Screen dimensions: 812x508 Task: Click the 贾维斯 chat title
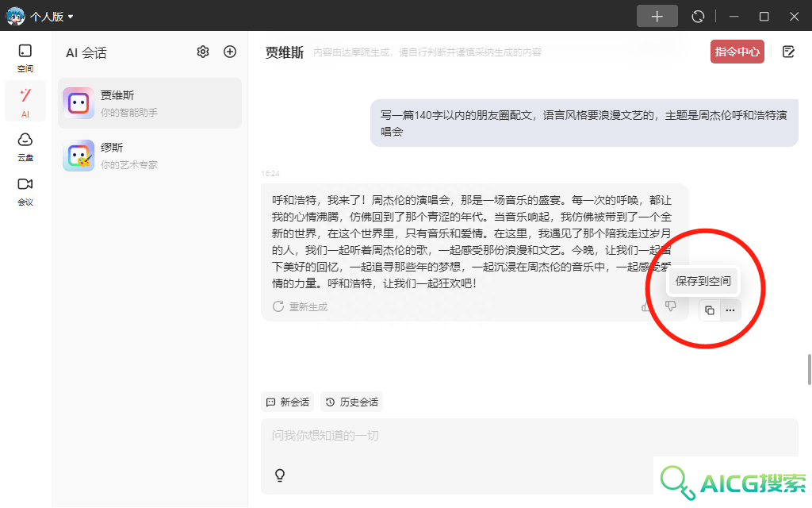[285, 52]
